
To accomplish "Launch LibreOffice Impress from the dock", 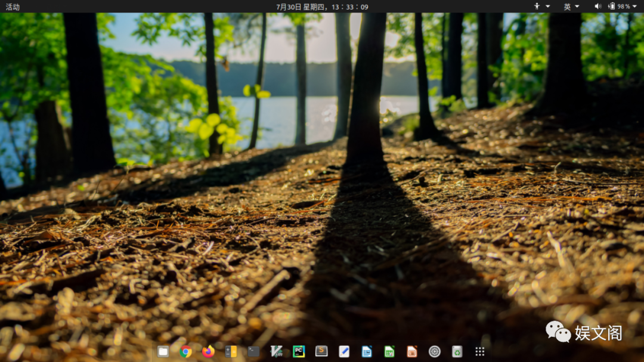I will pyautogui.click(x=411, y=351).
